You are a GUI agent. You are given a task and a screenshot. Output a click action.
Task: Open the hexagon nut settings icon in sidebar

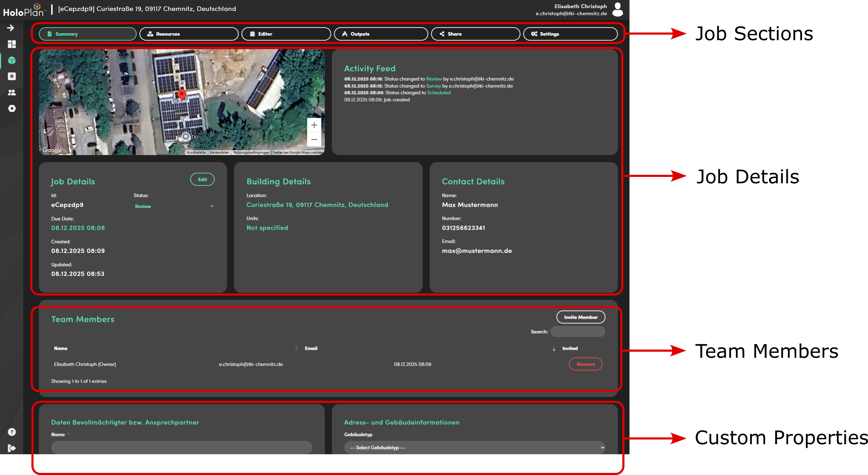click(12, 108)
